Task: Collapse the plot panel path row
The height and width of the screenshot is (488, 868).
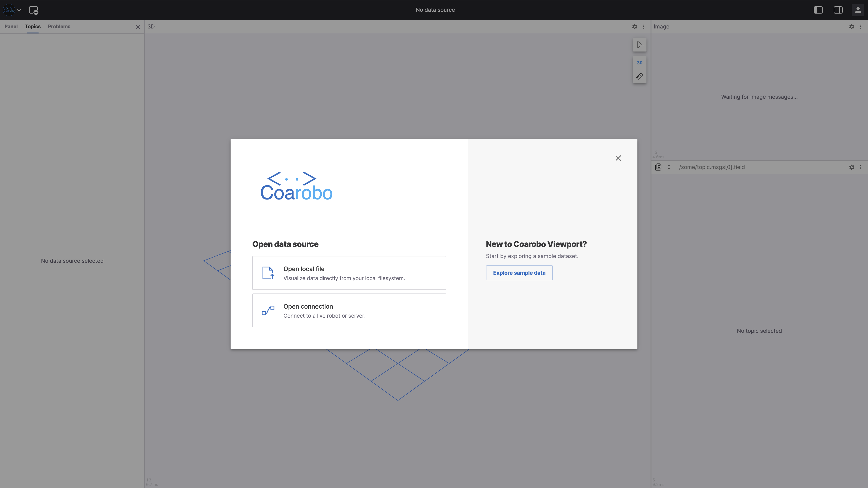Action: 669,167
